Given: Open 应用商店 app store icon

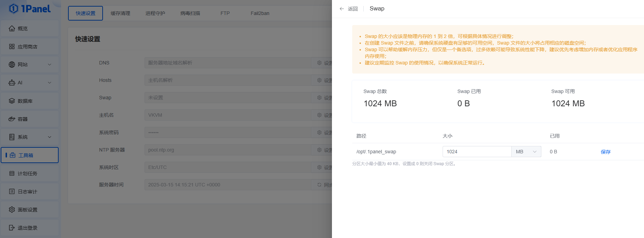Looking at the screenshot, I should (x=12, y=47).
